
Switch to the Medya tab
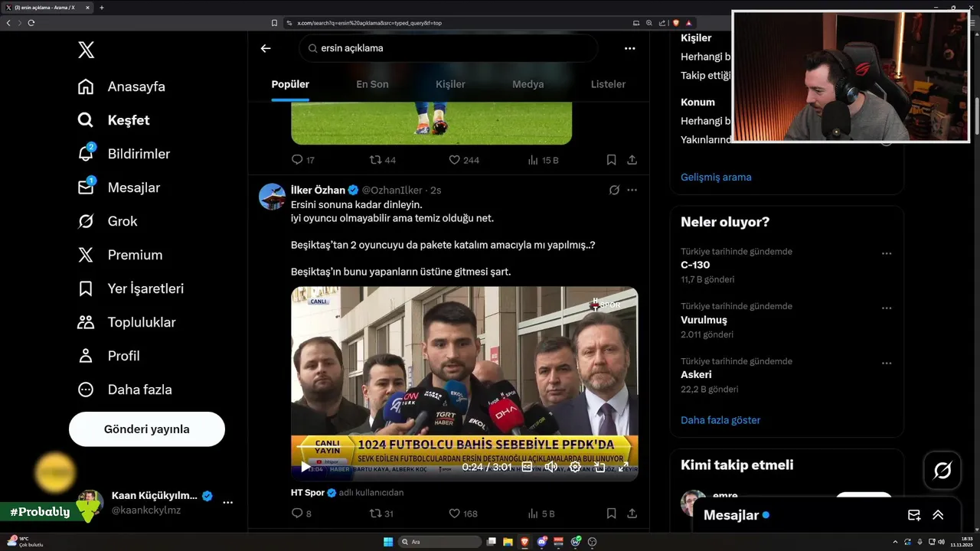528,84
